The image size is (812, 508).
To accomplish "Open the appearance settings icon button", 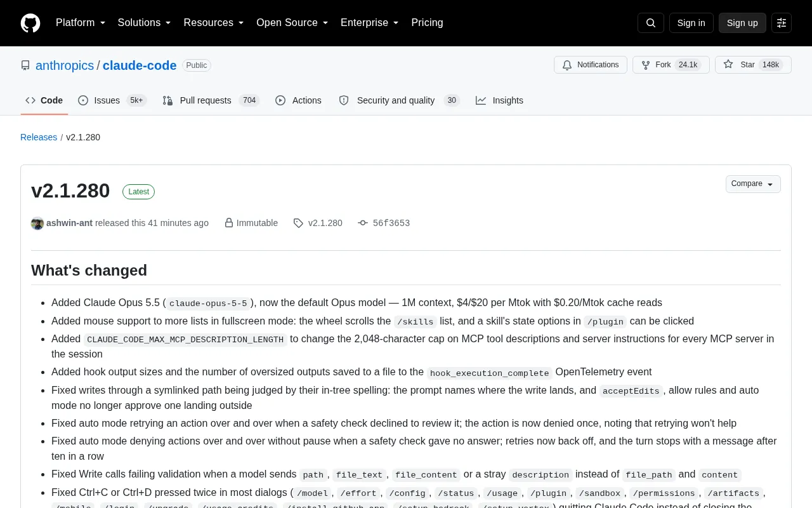I will (x=782, y=23).
